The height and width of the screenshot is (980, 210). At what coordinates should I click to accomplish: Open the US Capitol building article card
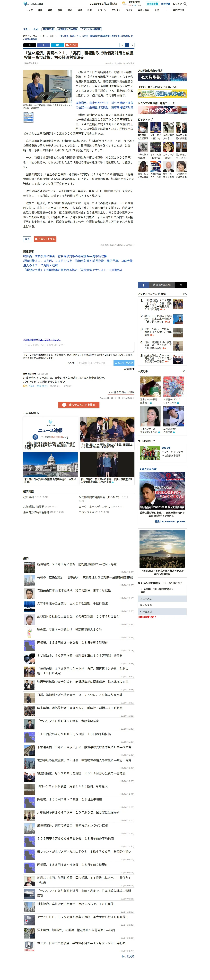[50, 468]
